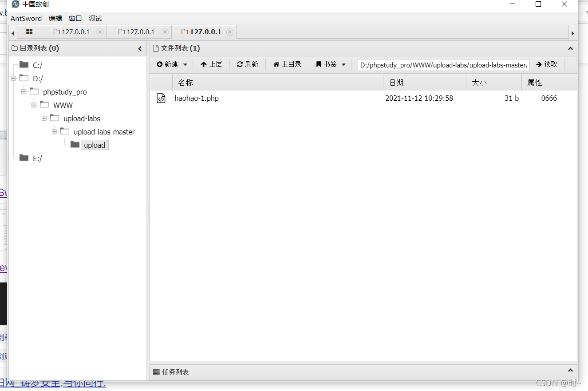This screenshot has width=588, height=391.
Task: Collapse the D:/ tree node
Action: (13, 79)
